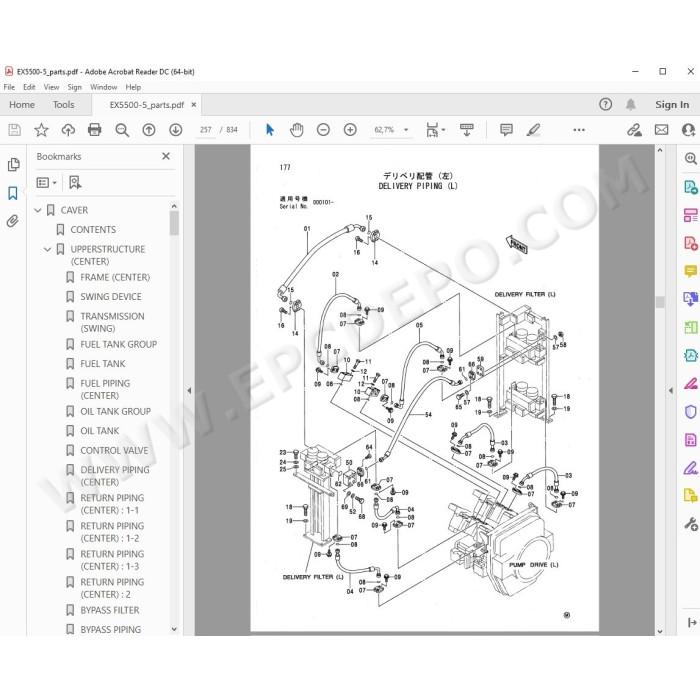Click the Print file icon
Viewport: 700px width, 700px height.
(x=95, y=130)
